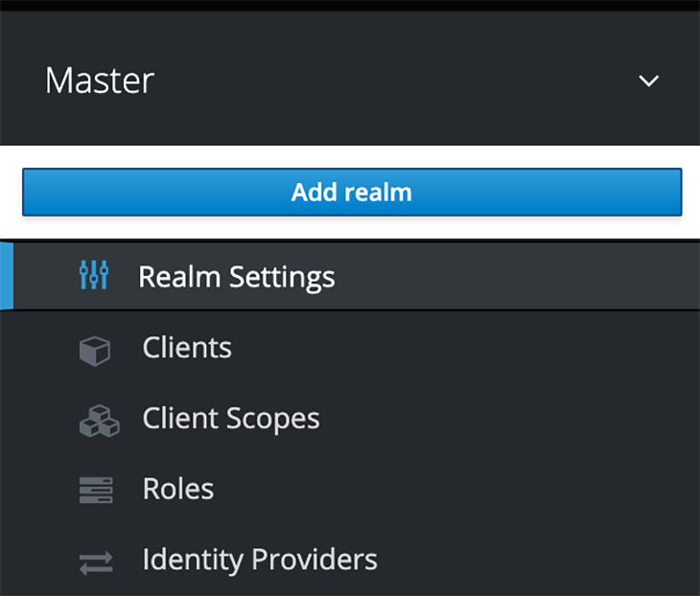The height and width of the screenshot is (596, 700).
Task: Click empty space right of Realm Settings
Action: 513,276
